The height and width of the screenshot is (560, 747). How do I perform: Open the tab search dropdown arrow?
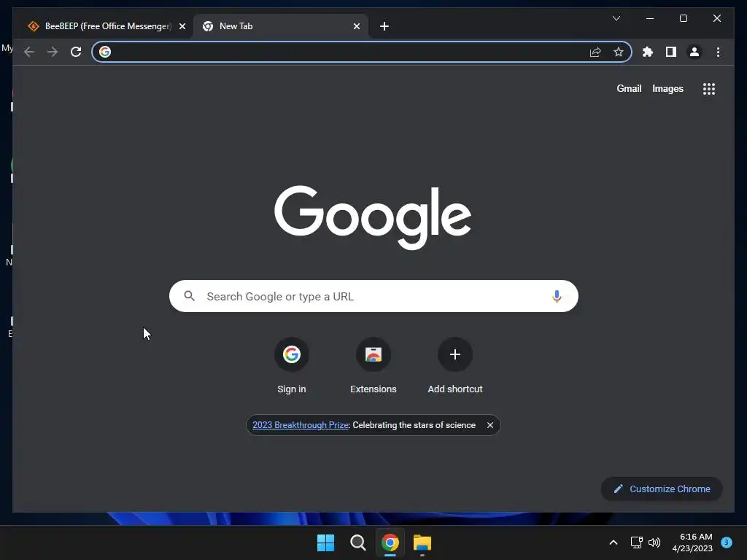pyautogui.click(x=616, y=18)
